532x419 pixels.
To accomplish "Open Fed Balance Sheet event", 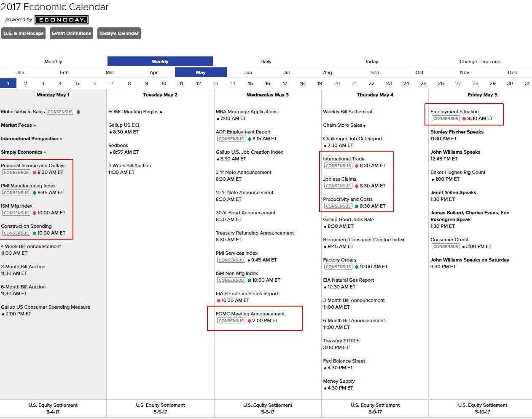I will [x=344, y=361].
